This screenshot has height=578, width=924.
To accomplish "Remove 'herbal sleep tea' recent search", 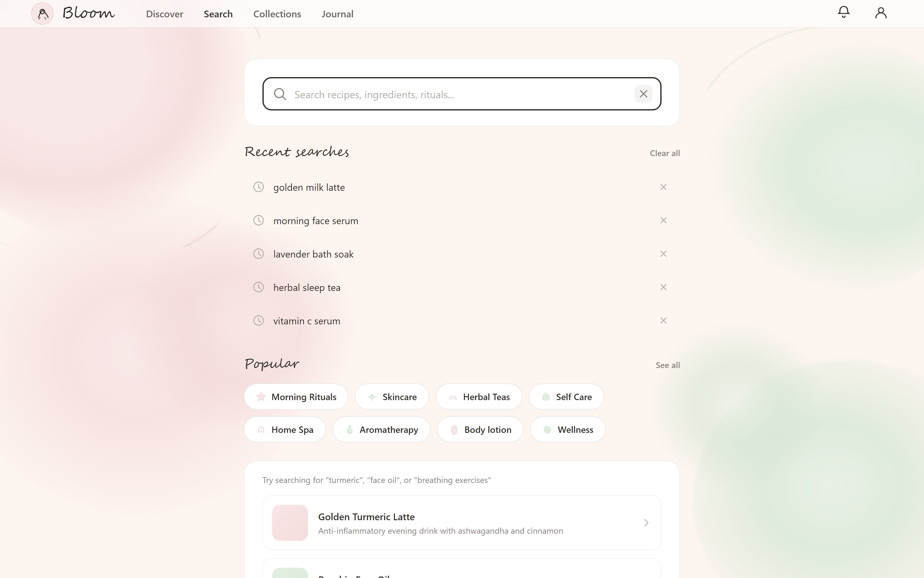I will coord(663,287).
